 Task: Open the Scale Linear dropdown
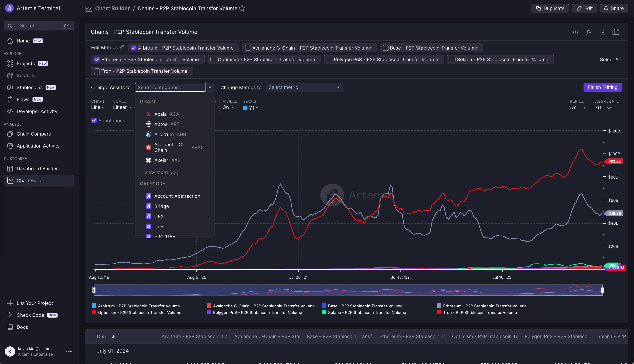coord(123,107)
